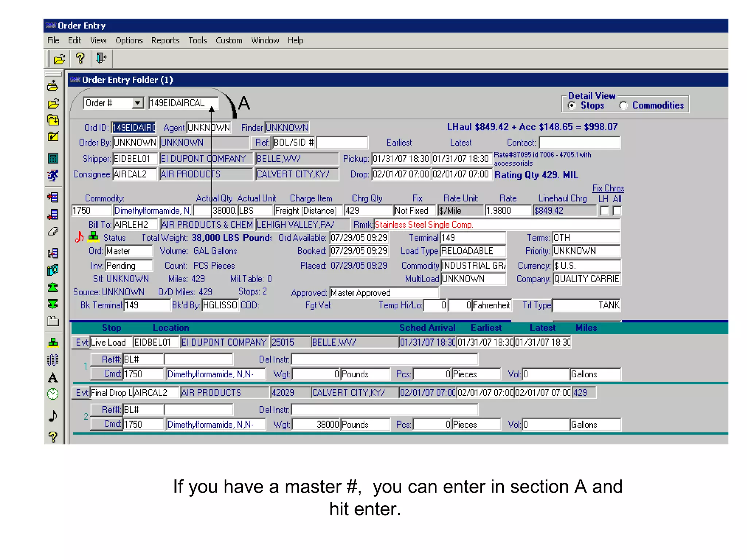Click the Fix Chrgs link
The image size is (747, 560).
click(608, 188)
